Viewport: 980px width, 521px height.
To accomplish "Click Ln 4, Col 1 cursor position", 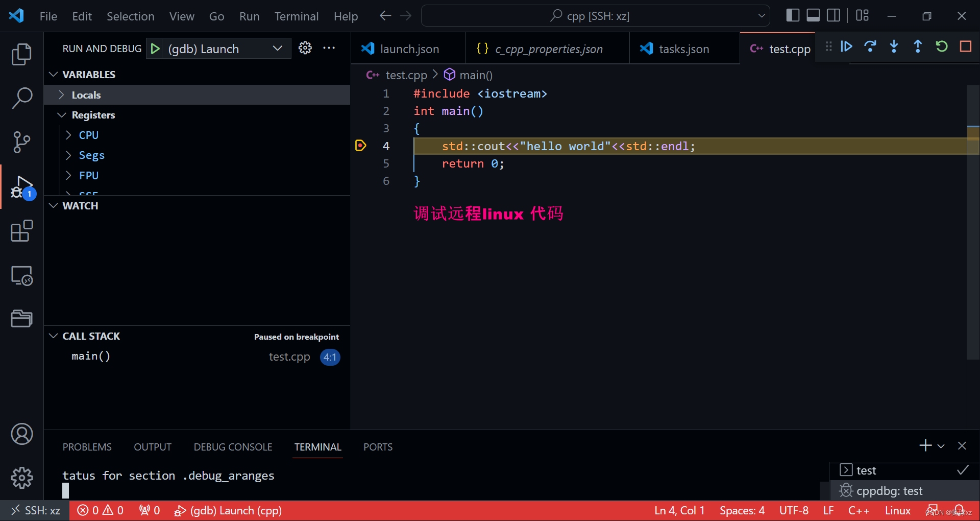I will (x=679, y=510).
